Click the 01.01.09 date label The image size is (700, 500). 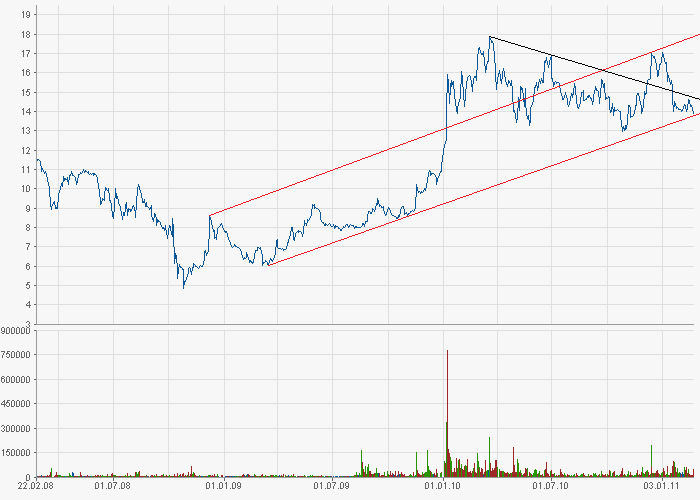pos(223,485)
